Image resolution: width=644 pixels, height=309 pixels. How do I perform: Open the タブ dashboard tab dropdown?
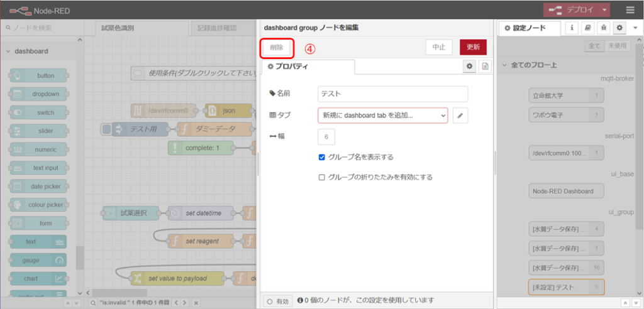click(382, 116)
